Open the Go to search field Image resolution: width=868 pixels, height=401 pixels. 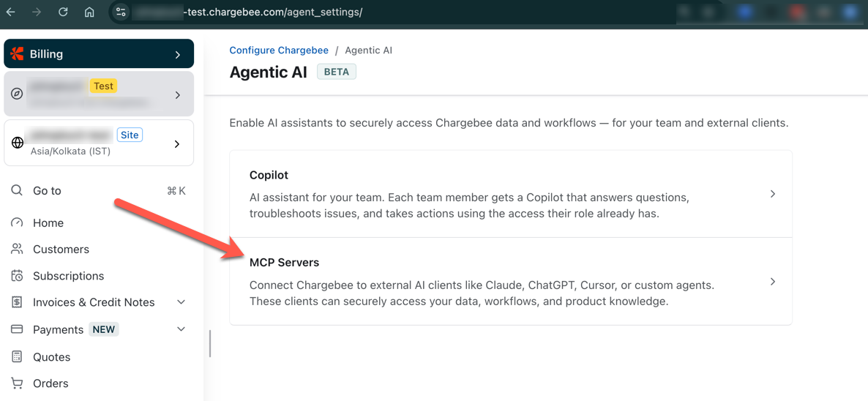(99, 191)
